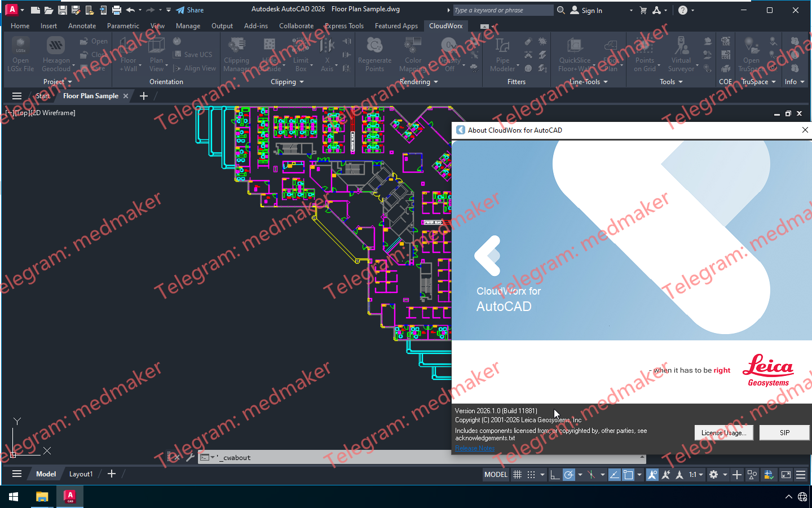The width and height of the screenshot is (812, 508).
Task: Select the X Axis clipping tool
Action: [327, 54]
